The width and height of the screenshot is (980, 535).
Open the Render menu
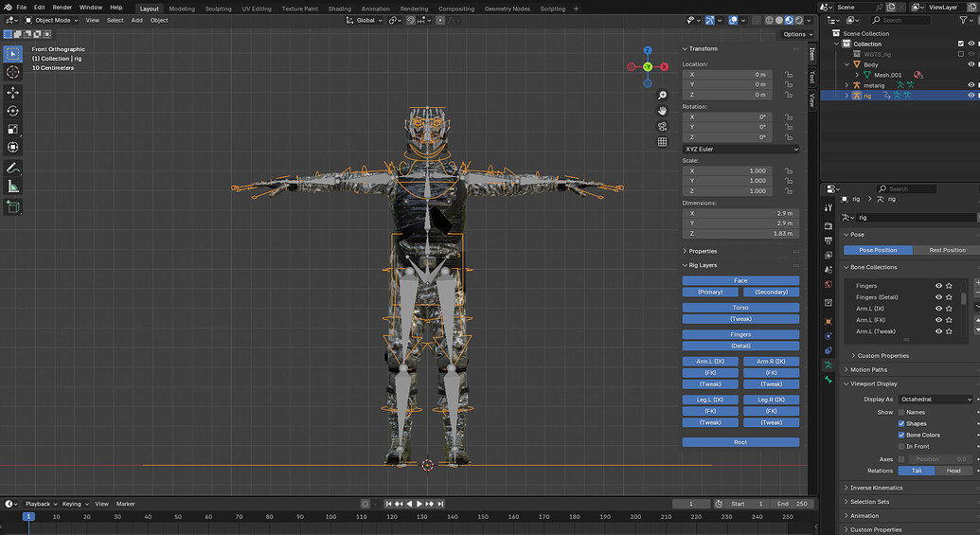coord(62,8)
